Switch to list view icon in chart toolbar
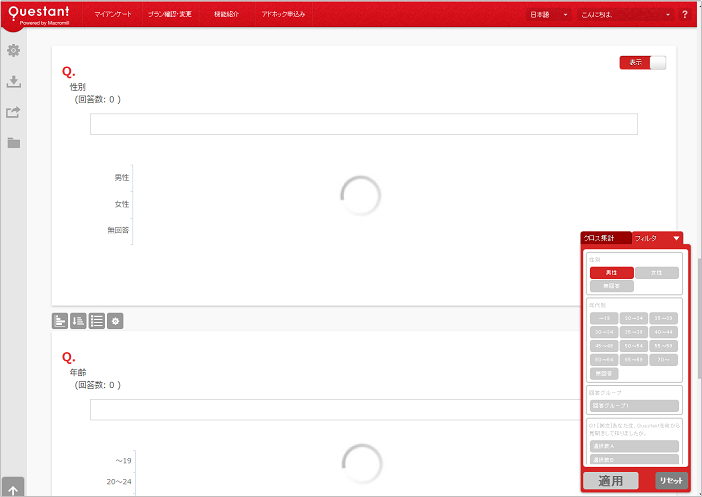This screenshot has height=497, width=702. [96, 321]
